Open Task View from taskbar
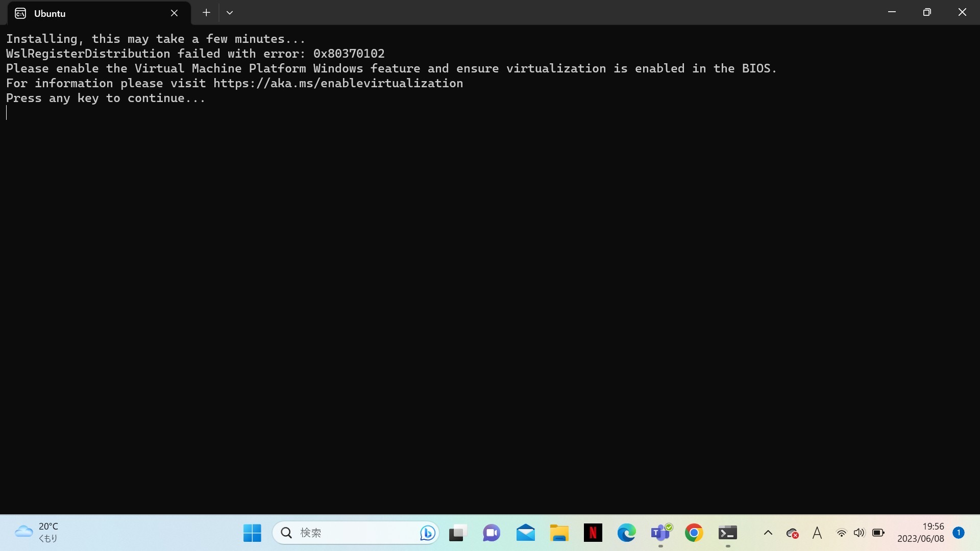Image resolution: width=980 pixels, height=551 pixels. tap(458, 533)
